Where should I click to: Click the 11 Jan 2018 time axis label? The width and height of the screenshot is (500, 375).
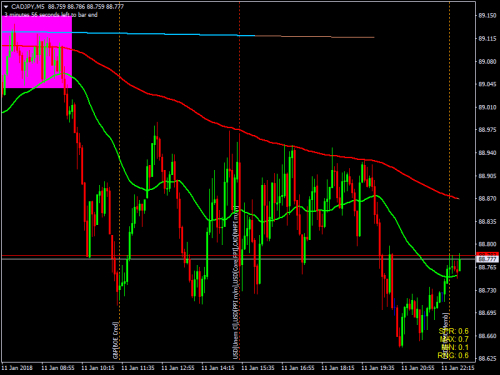(x=17, y=368)
